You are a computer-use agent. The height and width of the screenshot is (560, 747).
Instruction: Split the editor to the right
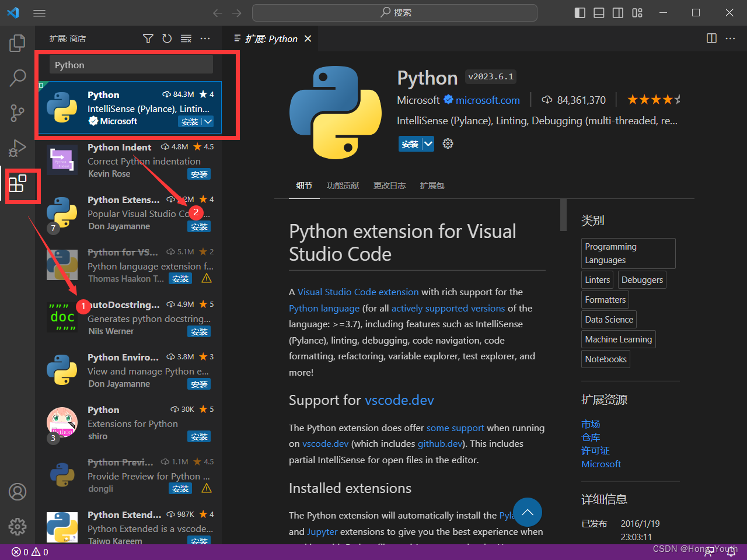(x=711, y=38)
